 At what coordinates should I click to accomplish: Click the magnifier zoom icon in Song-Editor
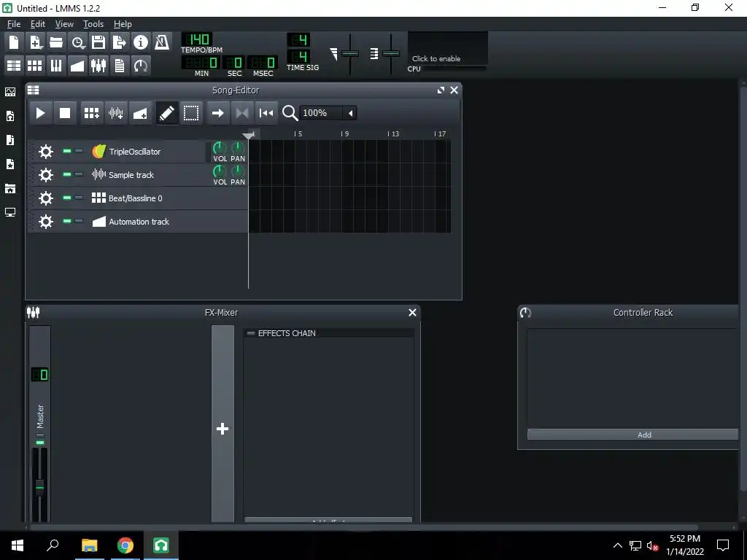click(290, 113)
